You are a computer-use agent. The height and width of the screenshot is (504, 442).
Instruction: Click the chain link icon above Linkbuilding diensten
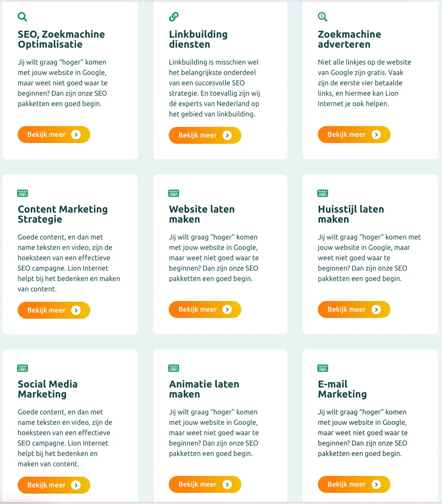(174, 17)
